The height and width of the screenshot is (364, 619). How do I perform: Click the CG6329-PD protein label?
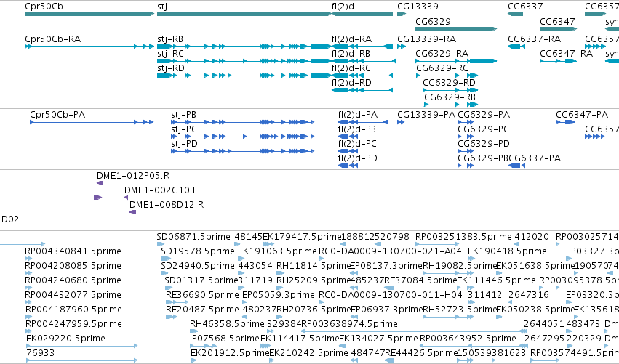pos(484,144)
